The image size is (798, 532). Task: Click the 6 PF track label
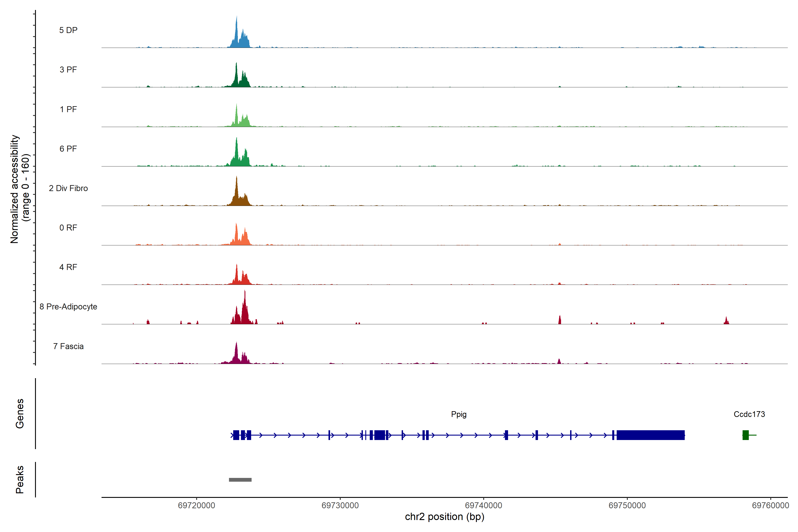coord(68,149)
